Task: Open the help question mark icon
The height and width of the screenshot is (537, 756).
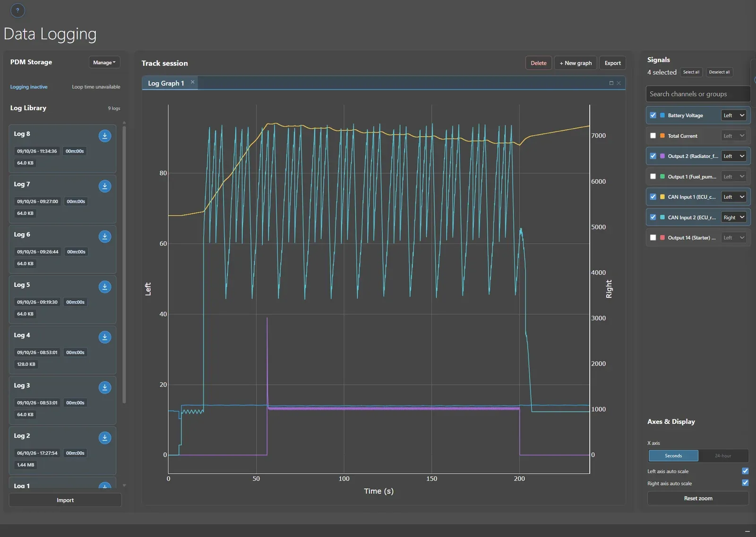Action: [17, 10]
